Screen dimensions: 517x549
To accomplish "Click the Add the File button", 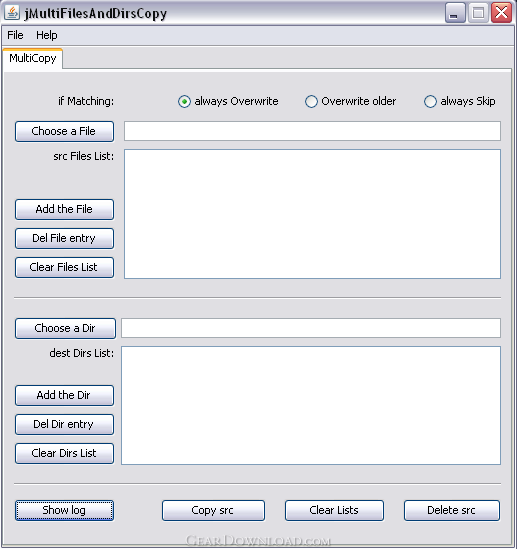I will click(64, 209).
